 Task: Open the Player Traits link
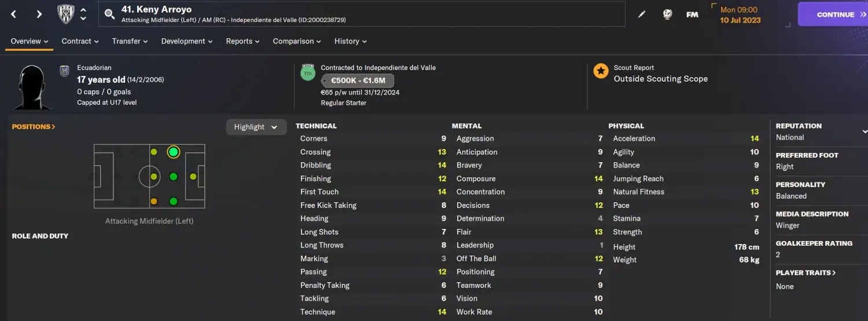(x=806, y=272)
